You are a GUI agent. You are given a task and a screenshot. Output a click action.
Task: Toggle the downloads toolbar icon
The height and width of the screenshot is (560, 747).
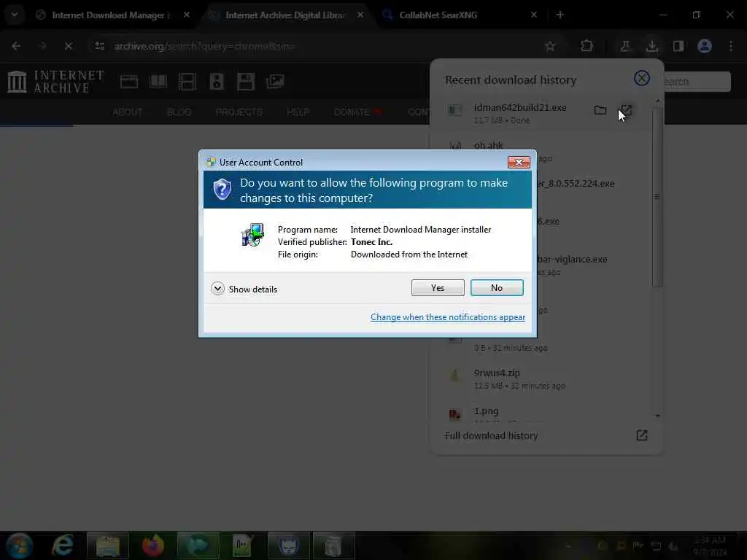pyautogui.click(x=651, y=46)
